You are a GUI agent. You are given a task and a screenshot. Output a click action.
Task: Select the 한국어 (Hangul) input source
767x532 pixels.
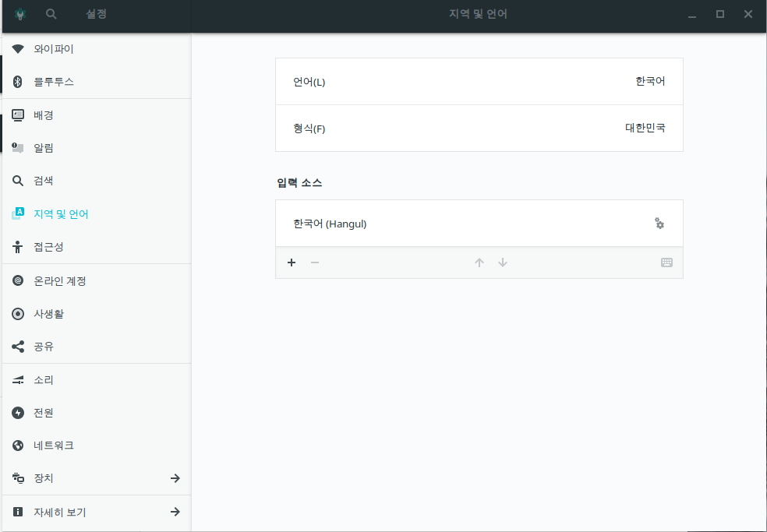tap(479, 224)
